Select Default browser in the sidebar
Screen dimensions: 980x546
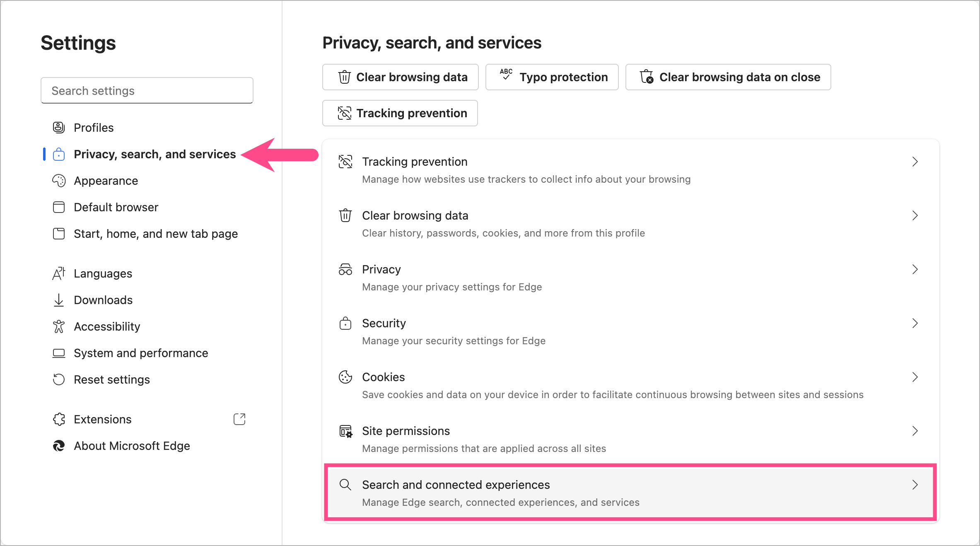[x=116, y=207]
